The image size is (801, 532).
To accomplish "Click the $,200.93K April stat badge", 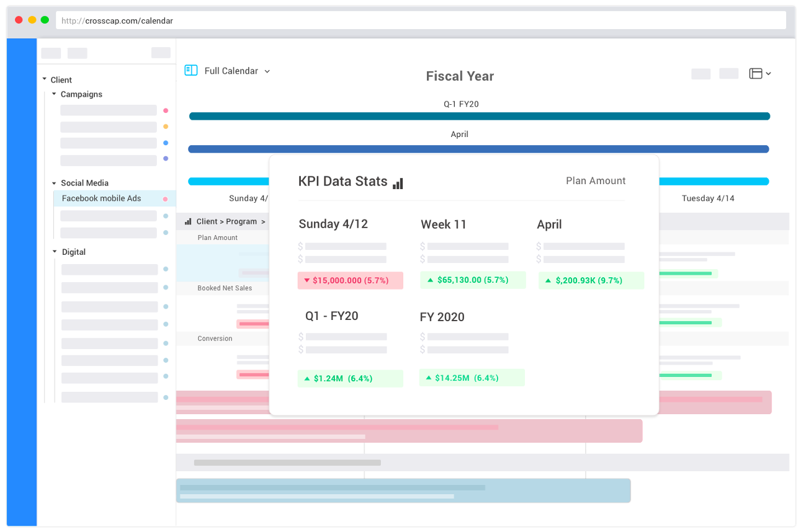I will coord(591,281).
